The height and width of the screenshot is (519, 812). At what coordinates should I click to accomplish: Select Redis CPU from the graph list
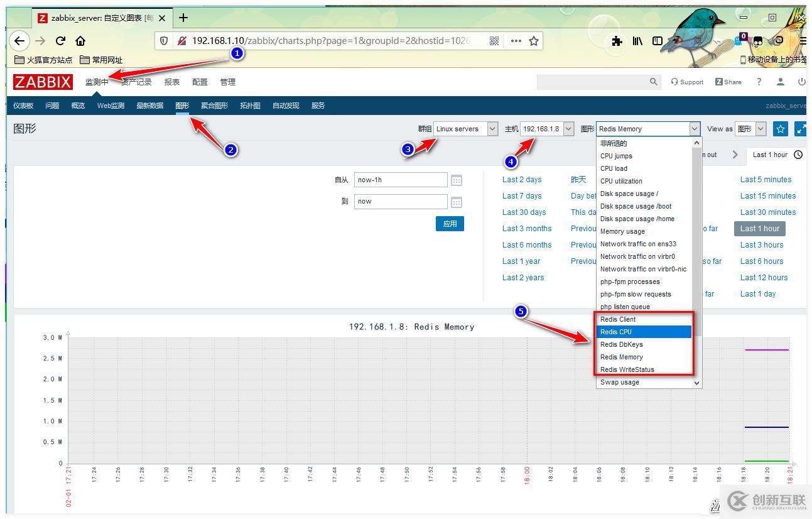click(644, 332)
